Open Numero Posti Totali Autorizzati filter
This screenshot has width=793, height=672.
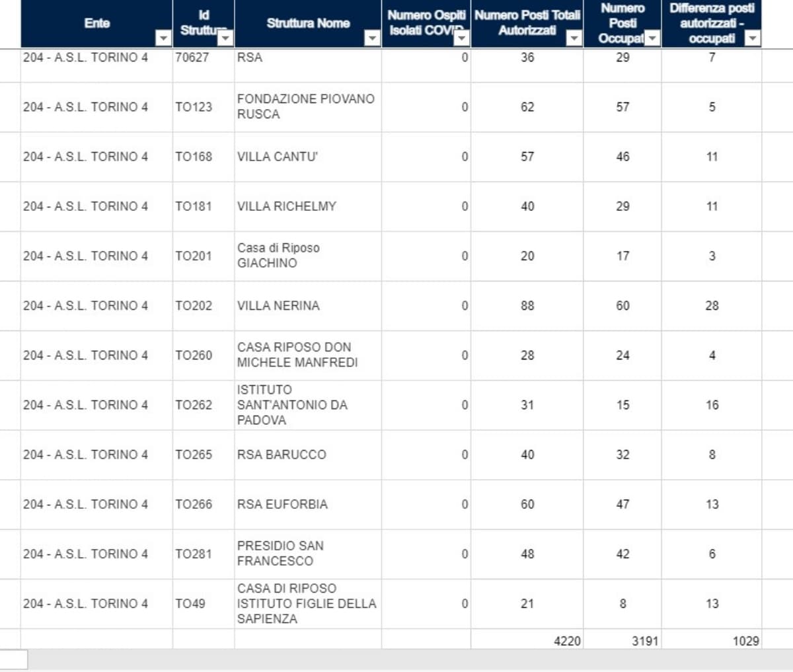tap(574, 39)
